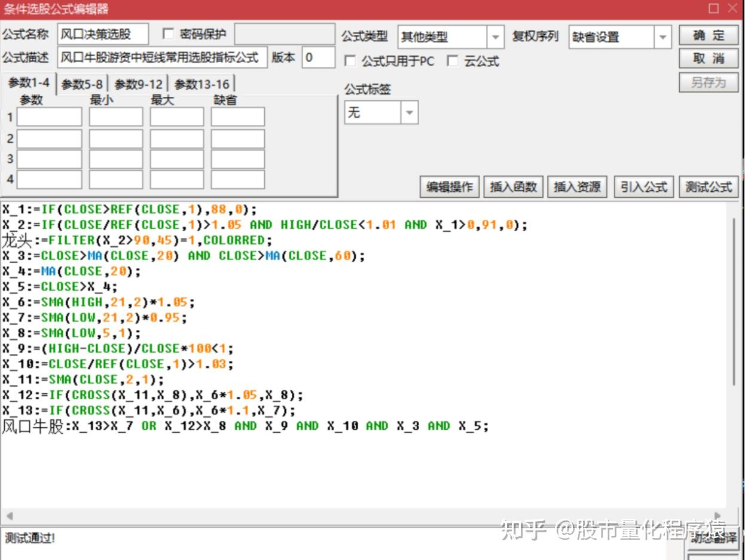
Task: Click row 1 最小 field
Action: point(116,117)
